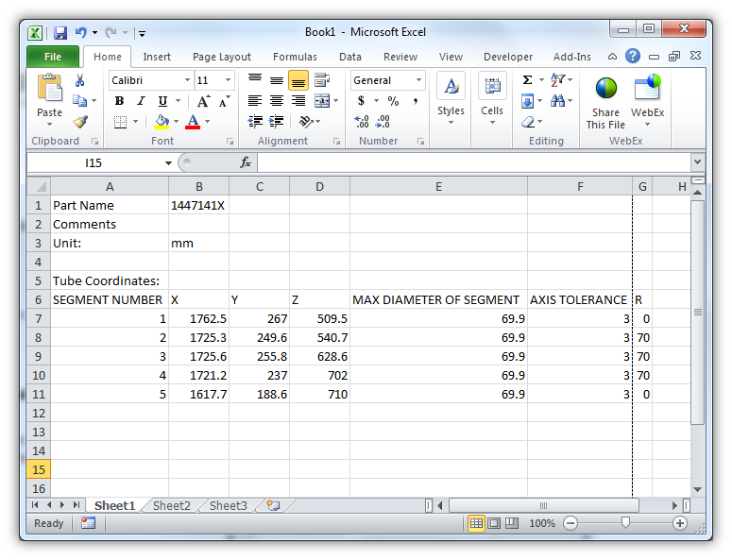Click the Cut scissors icon

coord(80,81)
